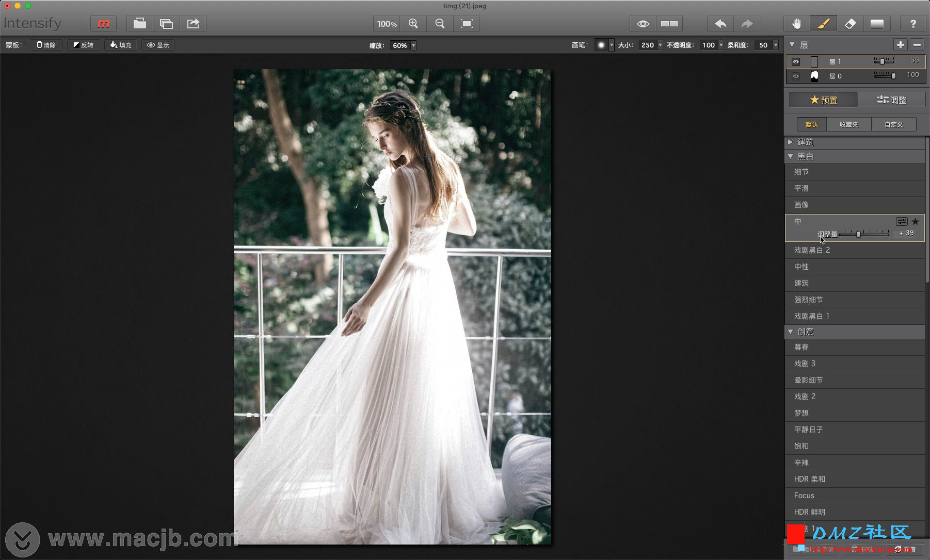Apply the 戏剧黑白 2 preset
The height and width of the screenshot is (560, 930).
tap(855, 250)
